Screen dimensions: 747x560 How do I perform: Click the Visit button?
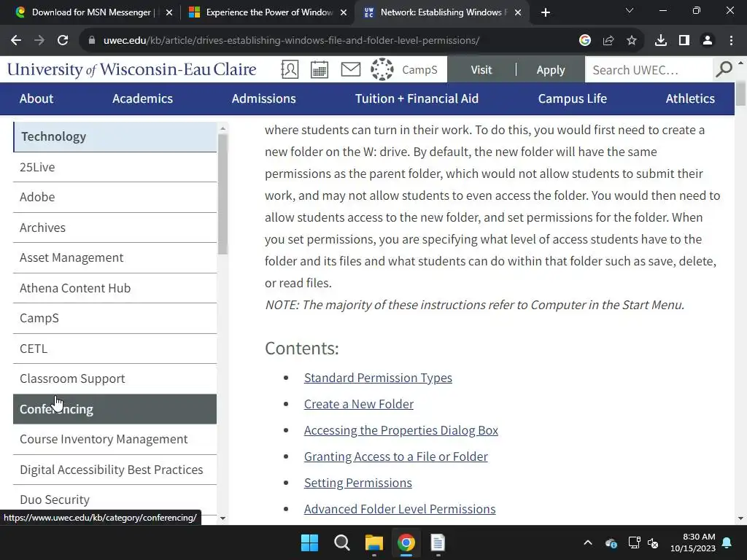481,69
